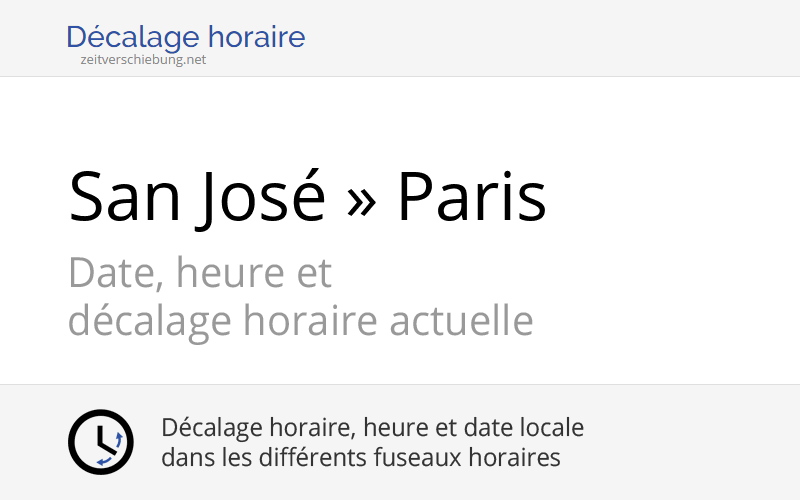Click the footer line starting 'Décalage horaire, heure'

[372, 428]
